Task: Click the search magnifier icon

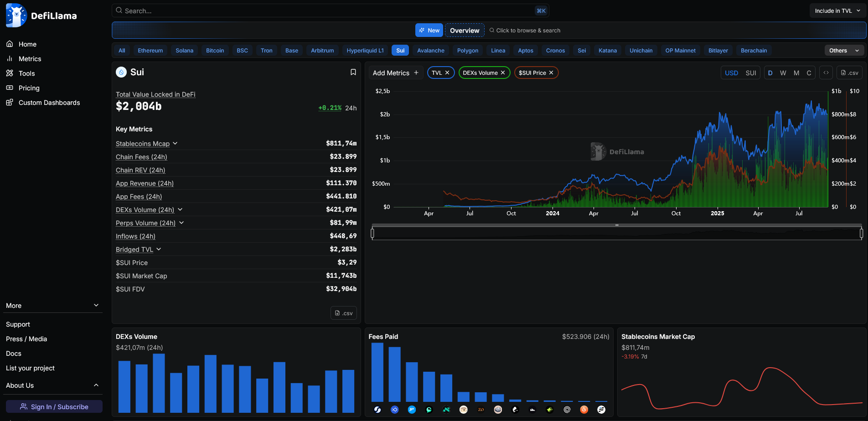Action: (119, 10)
